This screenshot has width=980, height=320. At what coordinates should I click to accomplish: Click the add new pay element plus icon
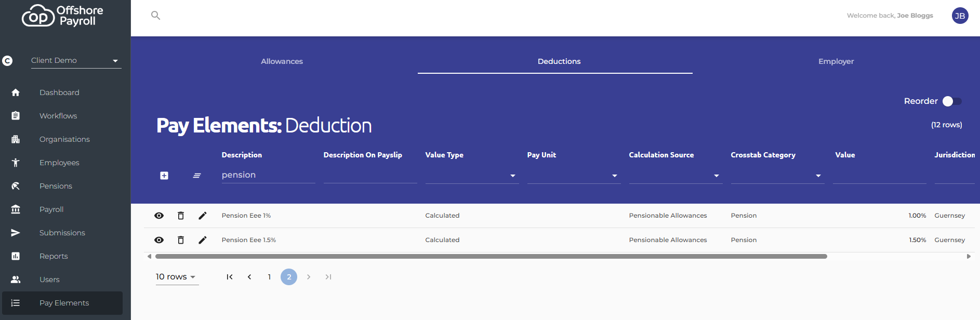(164, 176)
